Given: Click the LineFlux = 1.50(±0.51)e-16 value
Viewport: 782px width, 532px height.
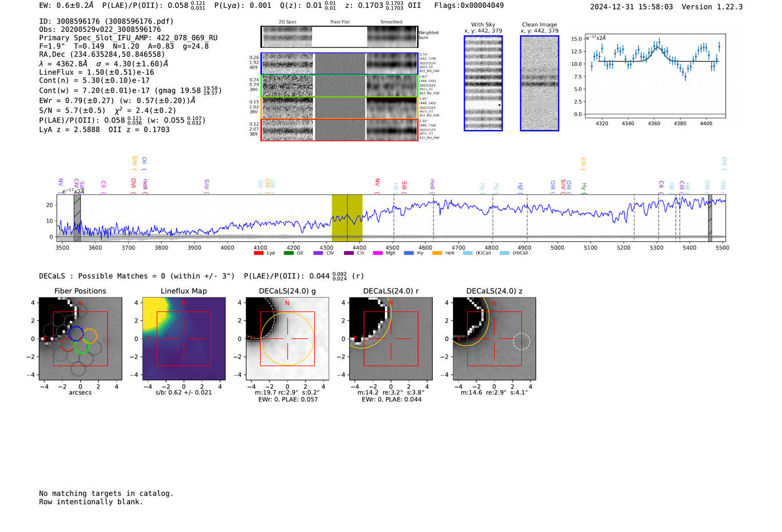Looking at the screenshot, I should tap(97, 72).
